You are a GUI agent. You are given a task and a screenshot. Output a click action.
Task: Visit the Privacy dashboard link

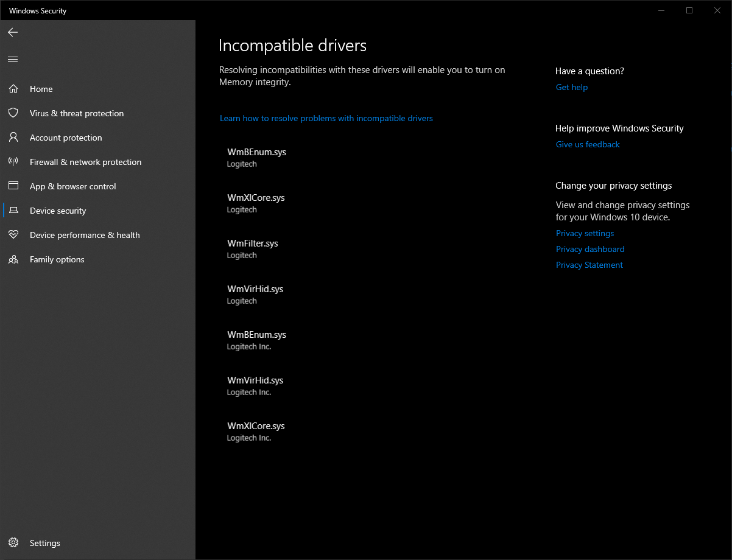(x=590, y=250)
